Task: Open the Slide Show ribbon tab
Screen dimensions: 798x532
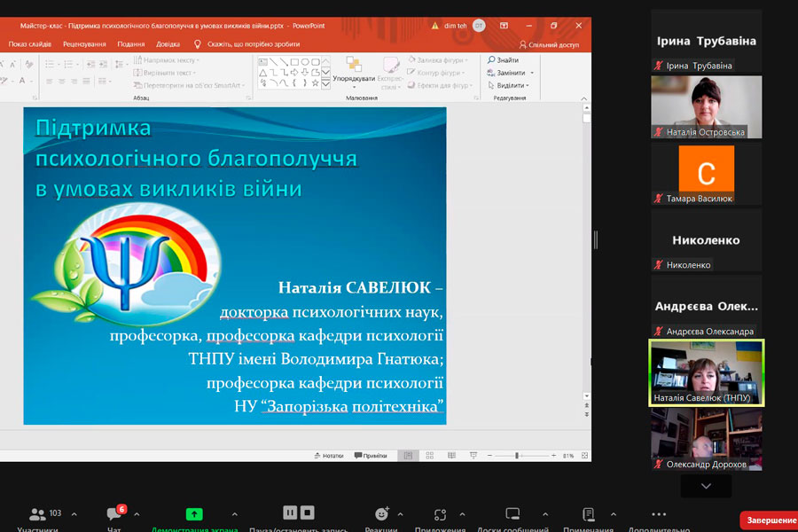Action: click(x=30, y=43)
